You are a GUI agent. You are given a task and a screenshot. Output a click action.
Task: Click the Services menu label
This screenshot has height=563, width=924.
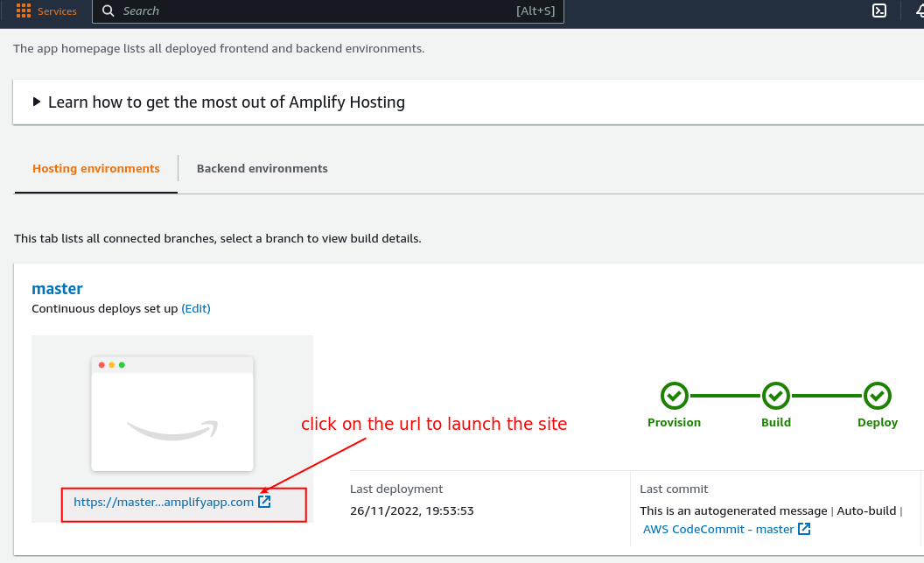pos(57,11)
